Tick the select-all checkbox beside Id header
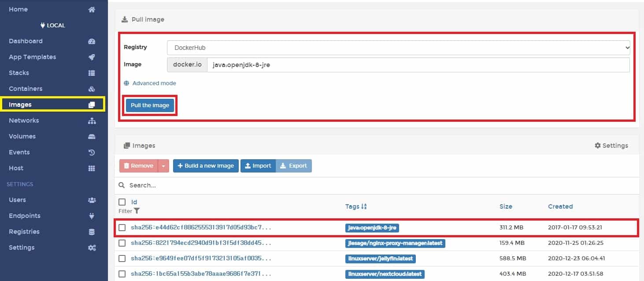644x281 pixels. [x=122, y=202]
